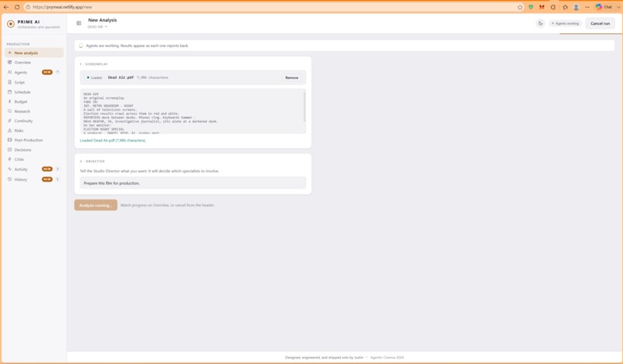Click the 'Agents are working' banner text

pyautogui.click(x=137, y=46)
